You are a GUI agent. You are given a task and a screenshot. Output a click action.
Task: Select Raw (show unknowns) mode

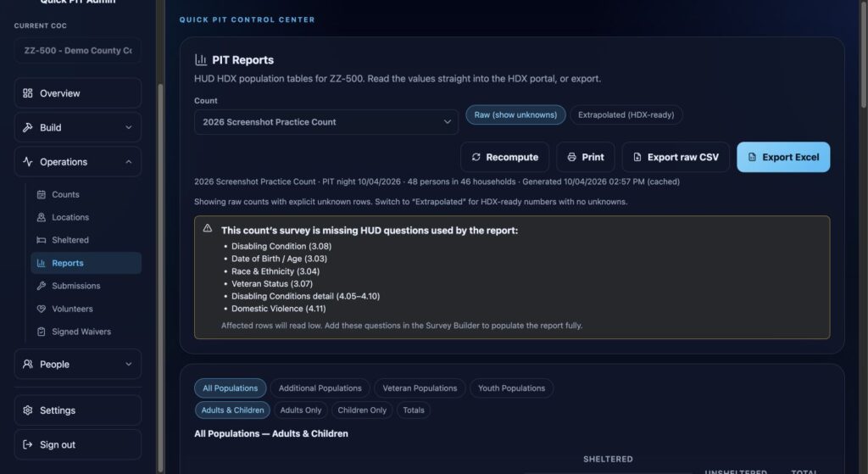(x=515, y=114)
